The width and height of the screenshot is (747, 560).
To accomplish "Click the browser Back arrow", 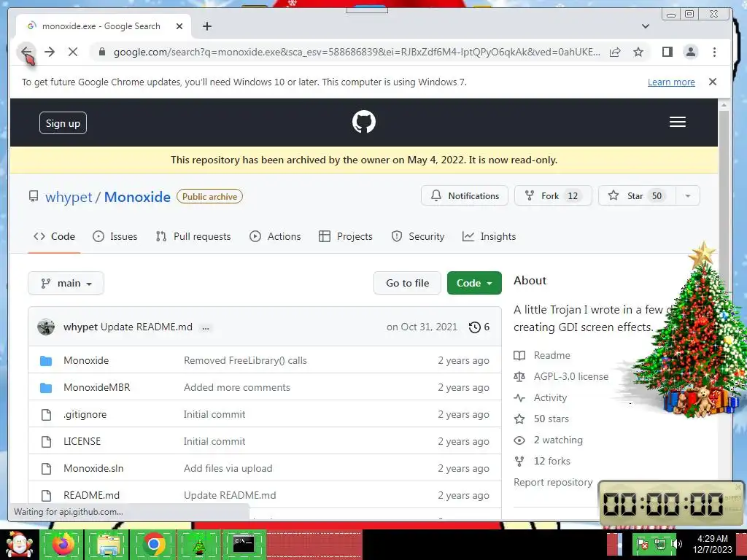I will [x=26, y=52].
